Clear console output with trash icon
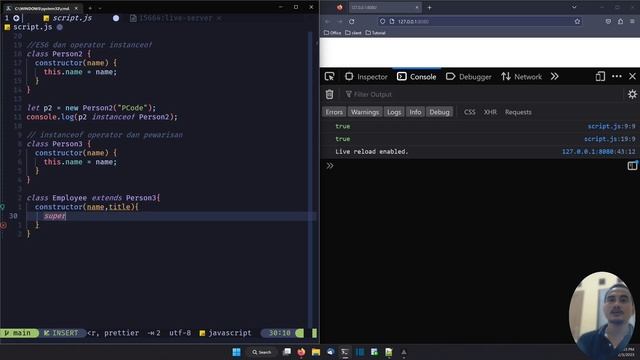The width and height of the screenshot is (640, 360). coord(329,94)
